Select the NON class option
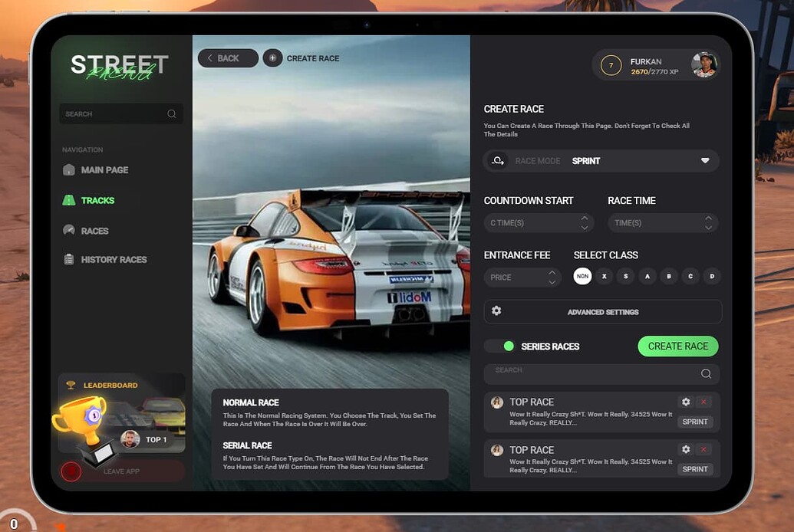The width and height of the screenshot is (794, 532). click(582, 276)
